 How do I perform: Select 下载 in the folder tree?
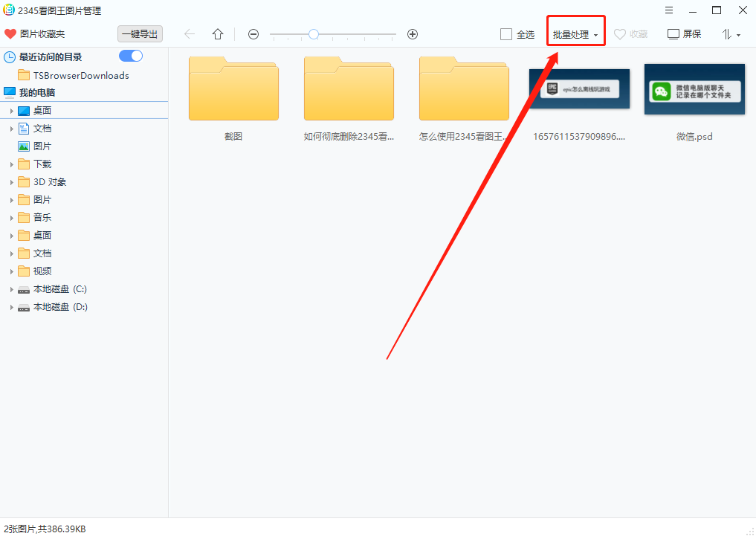(42, 164)
